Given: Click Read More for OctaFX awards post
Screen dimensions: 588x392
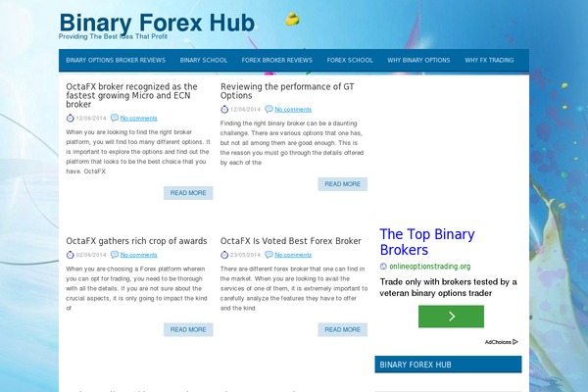Looking at the screenshot, I should click(188, 329).
